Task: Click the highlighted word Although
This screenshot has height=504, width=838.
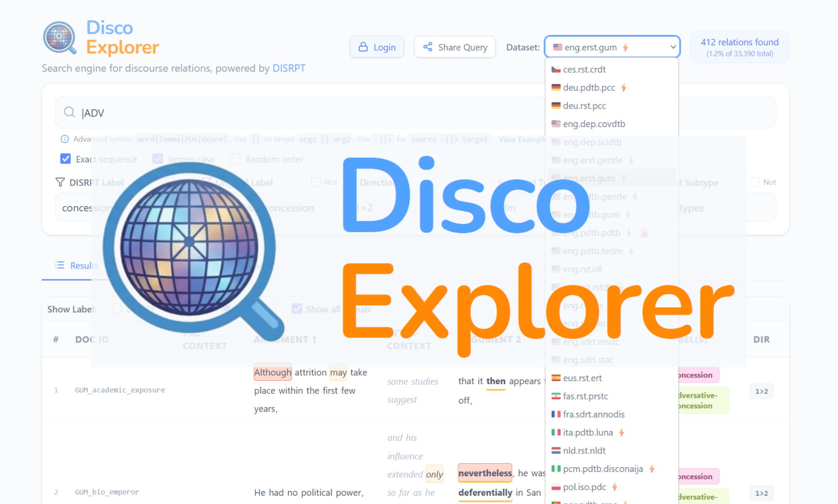Action: coord(273,372)
